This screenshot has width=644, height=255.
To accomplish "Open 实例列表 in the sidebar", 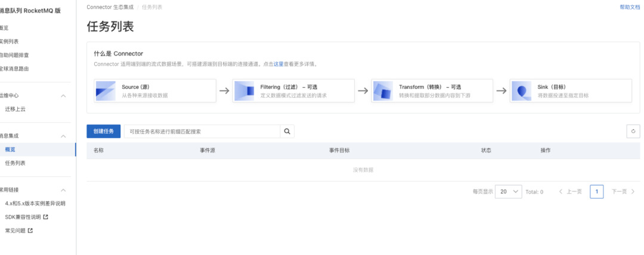I will coord(9,42).
